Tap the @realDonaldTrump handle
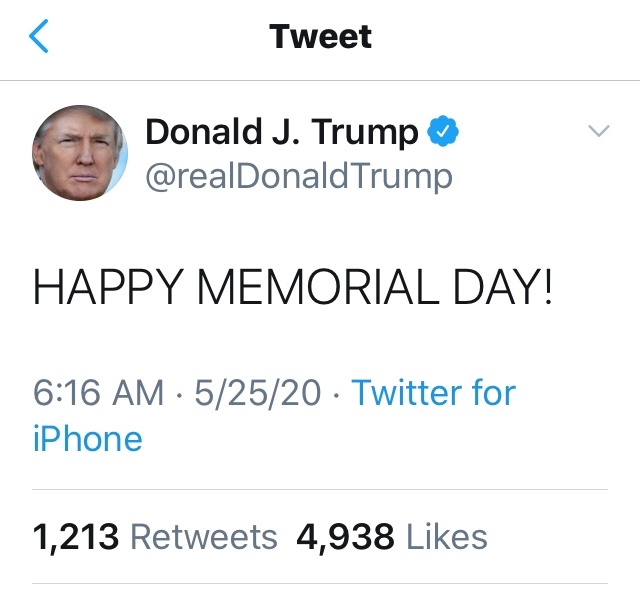The image size is (640, 591). pos(299,176)
